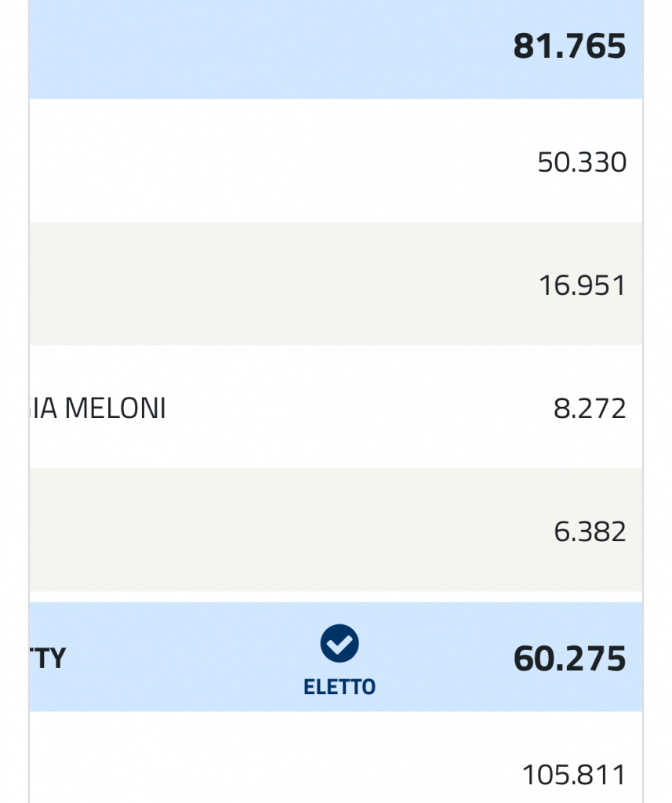Click the bold 60.275 candidate total
The image size is (672, 803).
click(569, 658)
